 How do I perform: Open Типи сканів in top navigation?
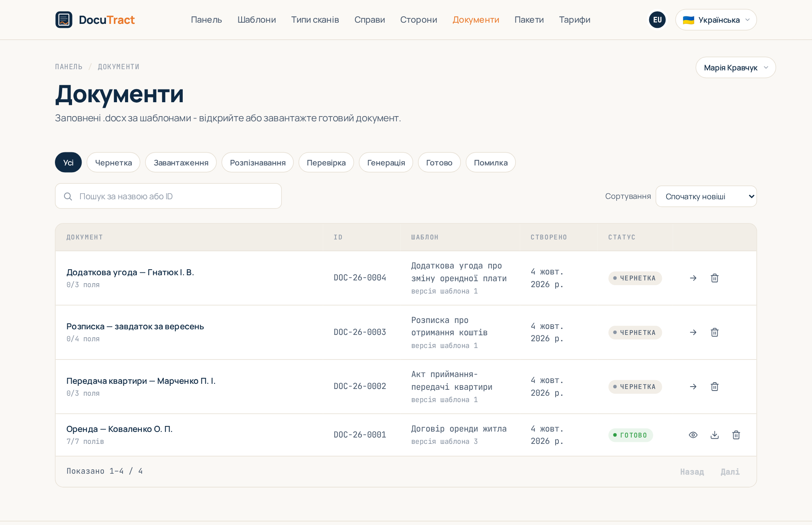click(315, 19)
